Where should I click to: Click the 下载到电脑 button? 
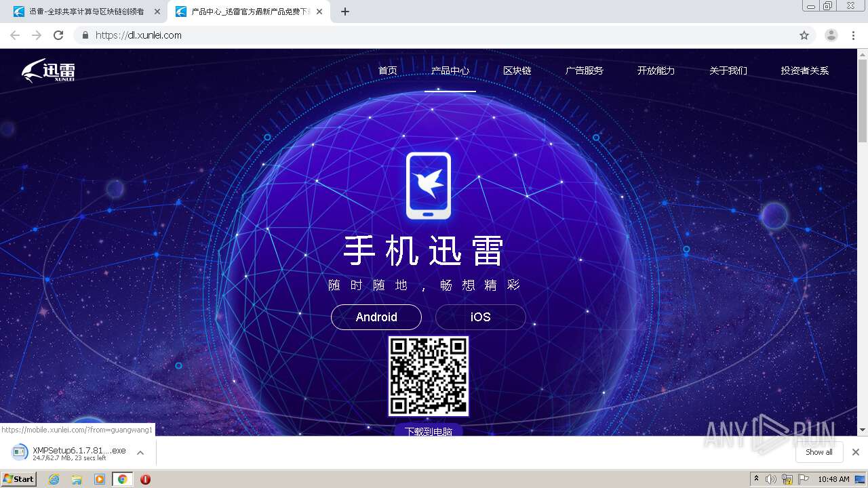429,430
